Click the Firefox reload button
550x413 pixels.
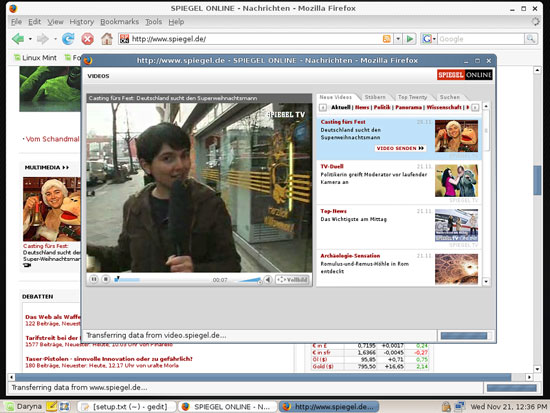[x=68, y=39]
